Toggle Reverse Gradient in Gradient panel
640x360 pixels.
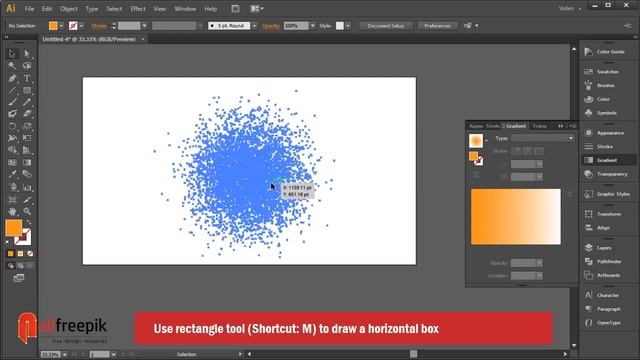pos(476,175)
